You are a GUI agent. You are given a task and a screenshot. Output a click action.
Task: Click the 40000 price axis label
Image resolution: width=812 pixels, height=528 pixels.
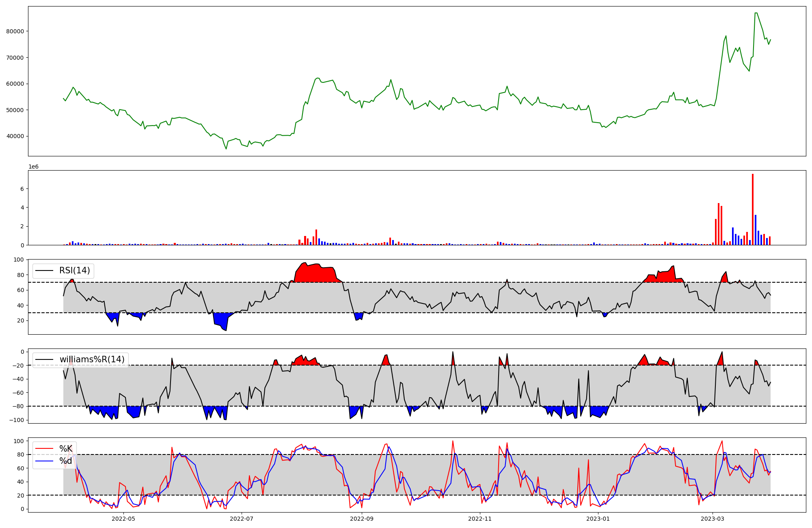15,136
